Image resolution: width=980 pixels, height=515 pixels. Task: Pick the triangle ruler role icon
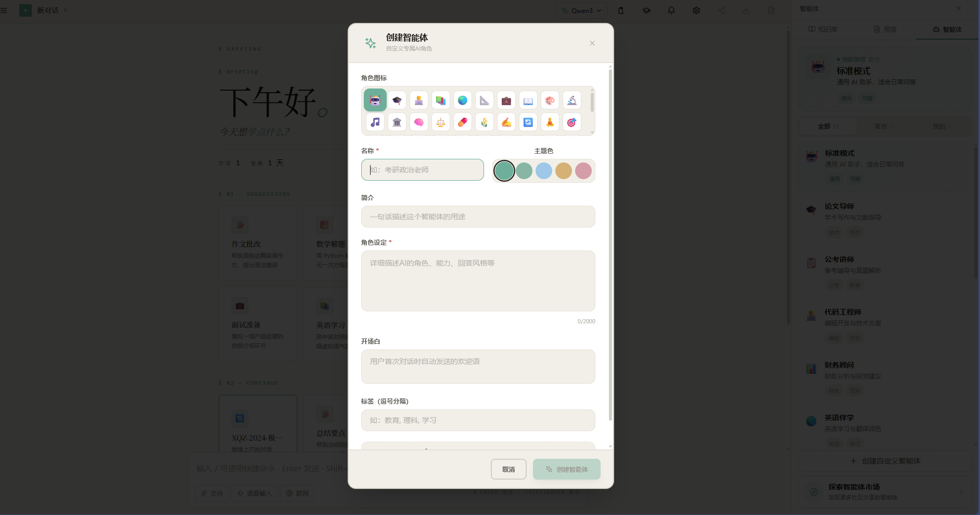coord(485,100)
